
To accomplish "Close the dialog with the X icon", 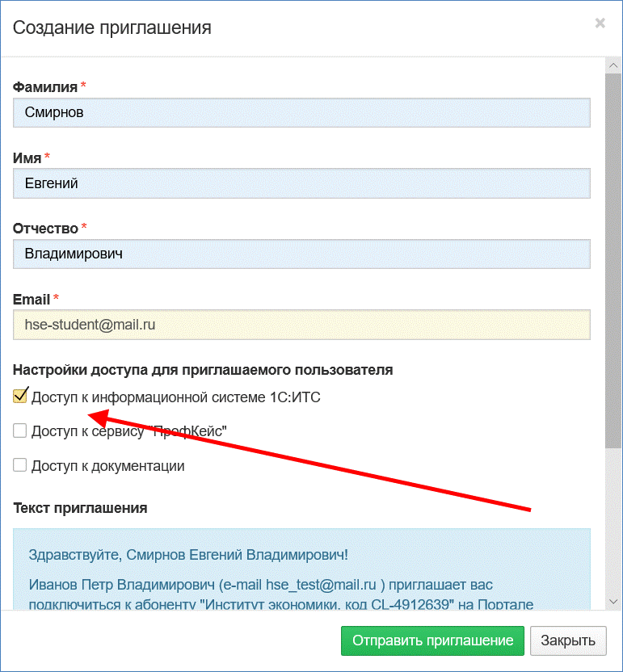I will point(600,23).
